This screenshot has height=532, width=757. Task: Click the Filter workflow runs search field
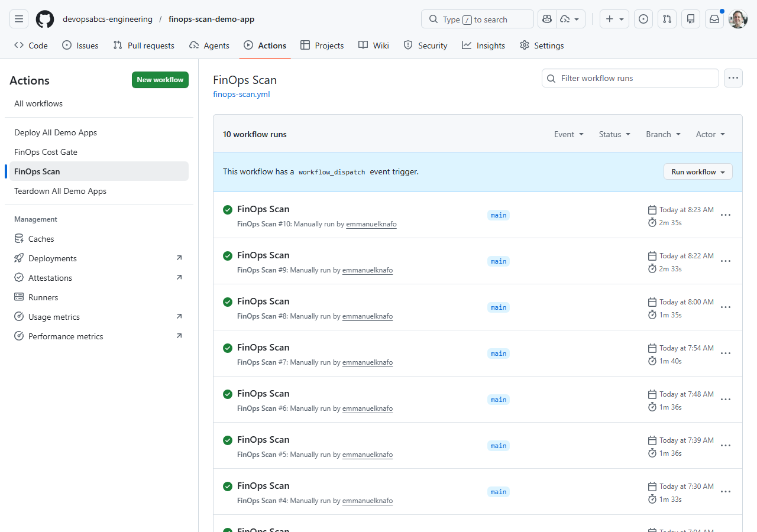coord(630,77)
